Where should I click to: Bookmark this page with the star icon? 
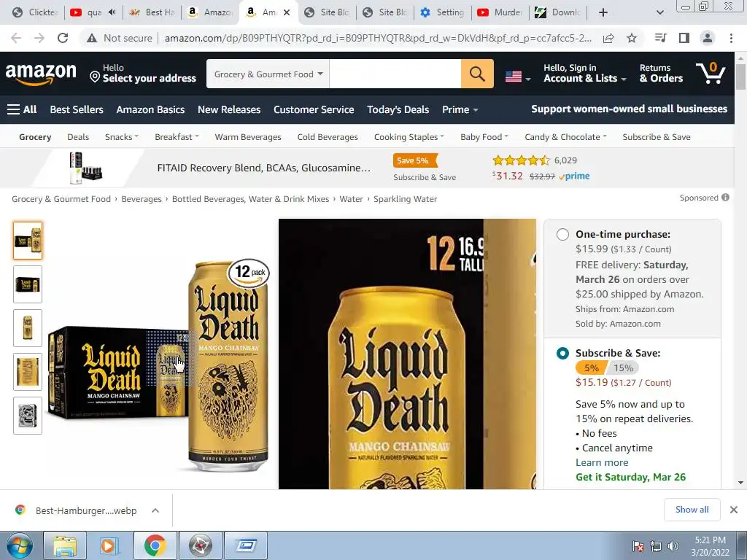click(x=632, y=38)
